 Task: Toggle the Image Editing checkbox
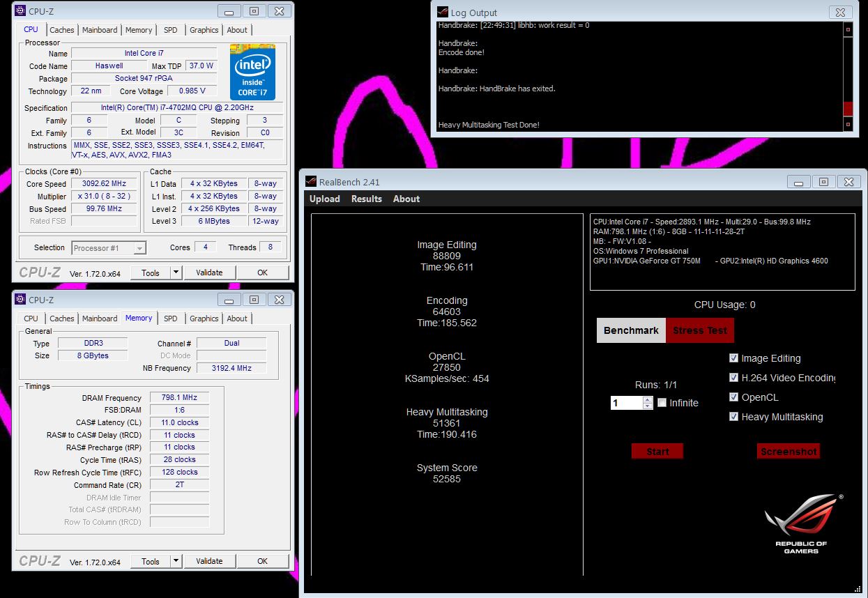coord(733,358)
